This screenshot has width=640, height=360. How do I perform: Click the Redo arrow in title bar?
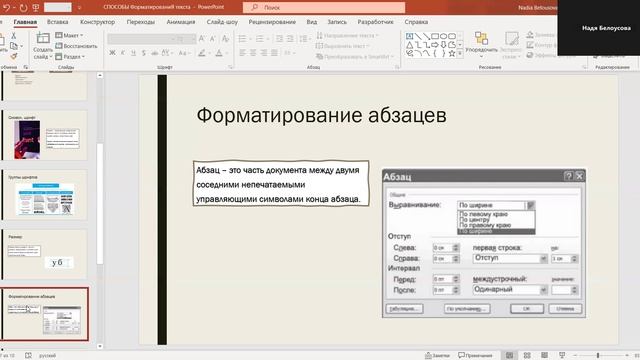coord(23,7)
